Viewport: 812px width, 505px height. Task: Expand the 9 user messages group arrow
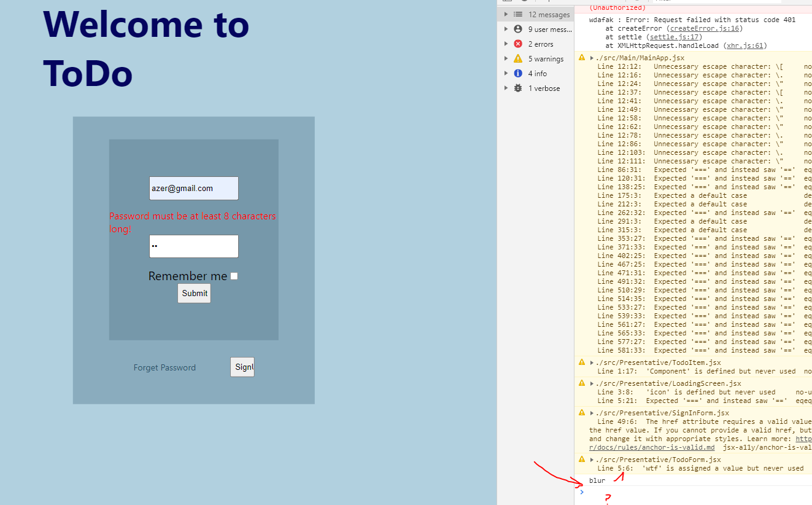(506, 29)
